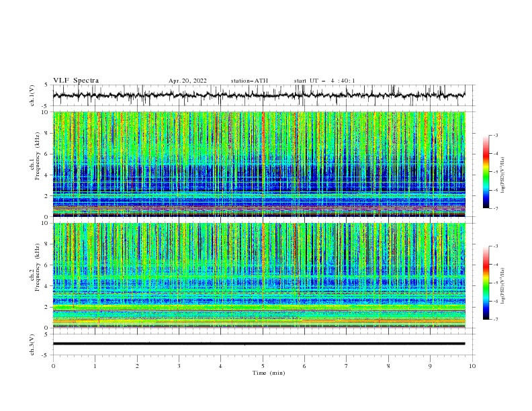
Task: Click the "-4" tick on ch.2 color bar
Action: [x=496, y=265]
